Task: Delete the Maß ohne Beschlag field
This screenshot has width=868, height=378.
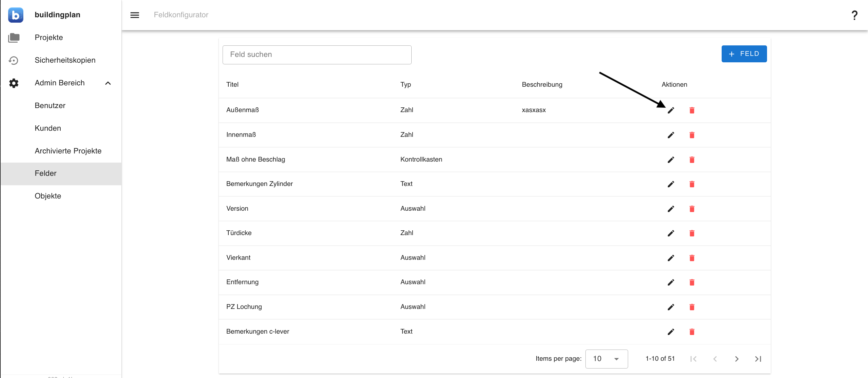Action: click(692, 160)
